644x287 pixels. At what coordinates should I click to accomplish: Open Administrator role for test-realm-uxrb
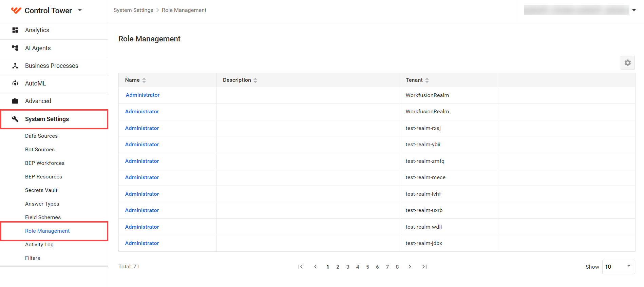coord(142,210)
